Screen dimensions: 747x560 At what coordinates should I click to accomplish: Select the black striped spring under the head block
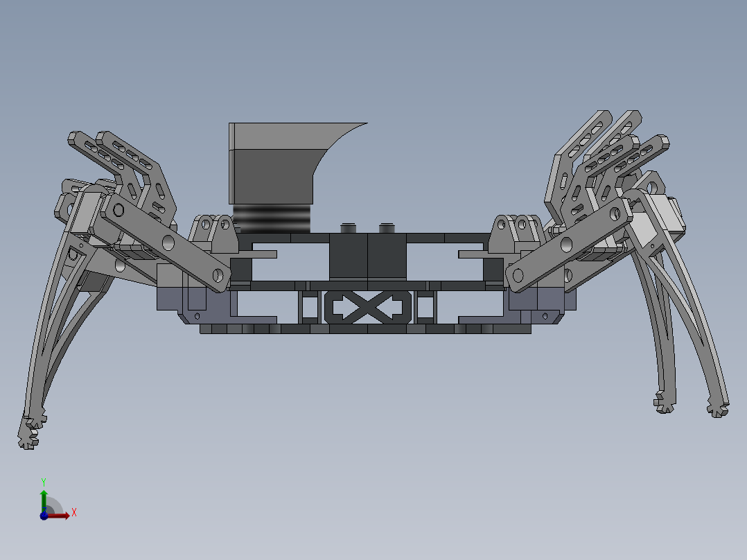coord(272,219)
